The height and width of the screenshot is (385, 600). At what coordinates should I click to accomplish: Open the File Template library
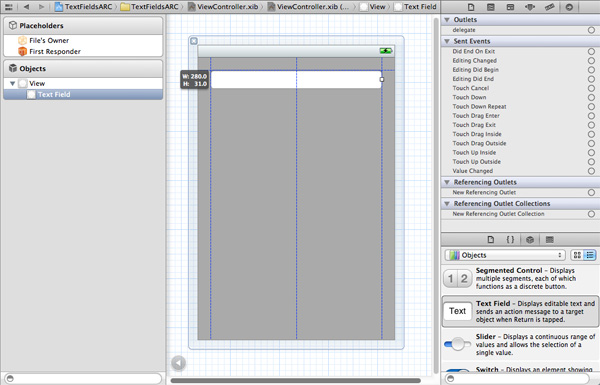click(x=491, y=240)
